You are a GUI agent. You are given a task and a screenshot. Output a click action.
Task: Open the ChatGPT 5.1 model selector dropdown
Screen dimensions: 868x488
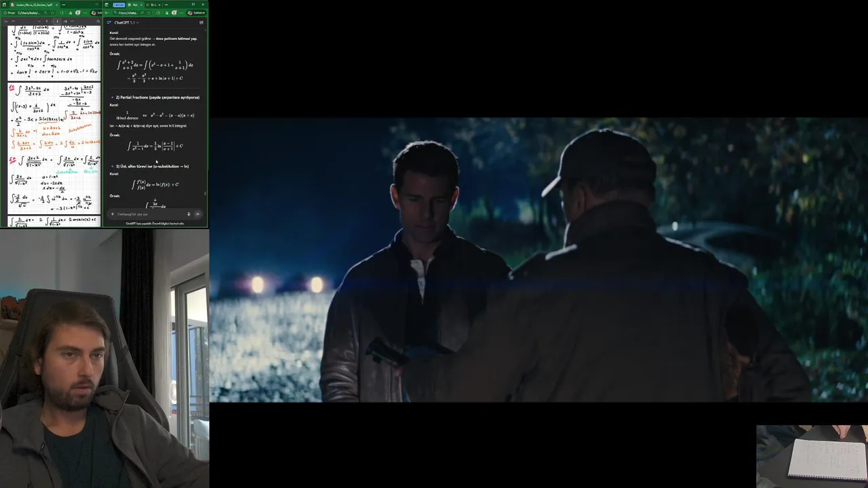(x=127, y=22)
